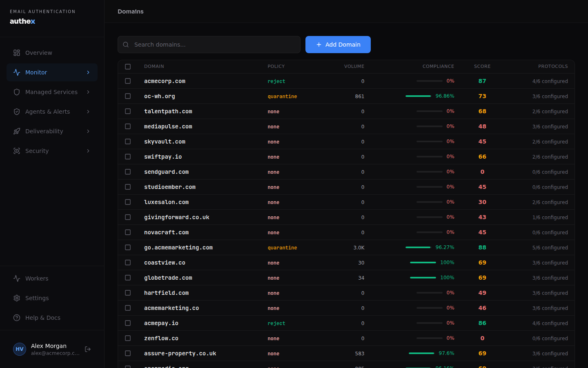
Task: Click the quarantine policy for oc-wh.org
Action: pos(282,96)
